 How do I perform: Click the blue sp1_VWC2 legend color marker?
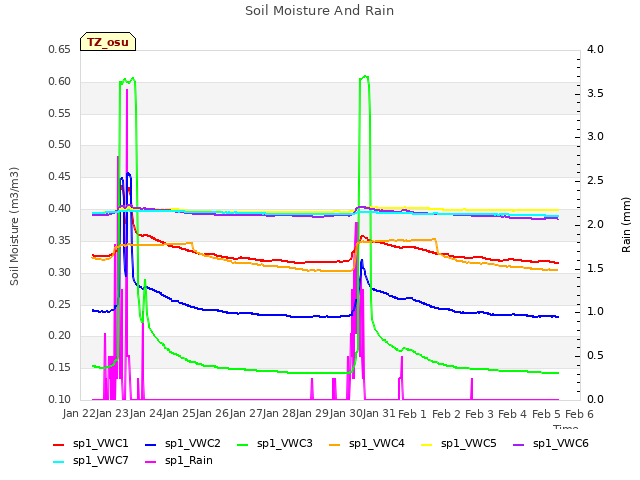point(151,445)
